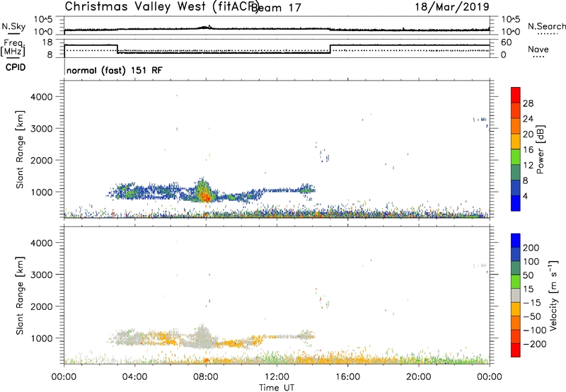This screenshot has width=566, height=392.
Task: Click the red top segment of Power colorbar
Action: (516, 95)
